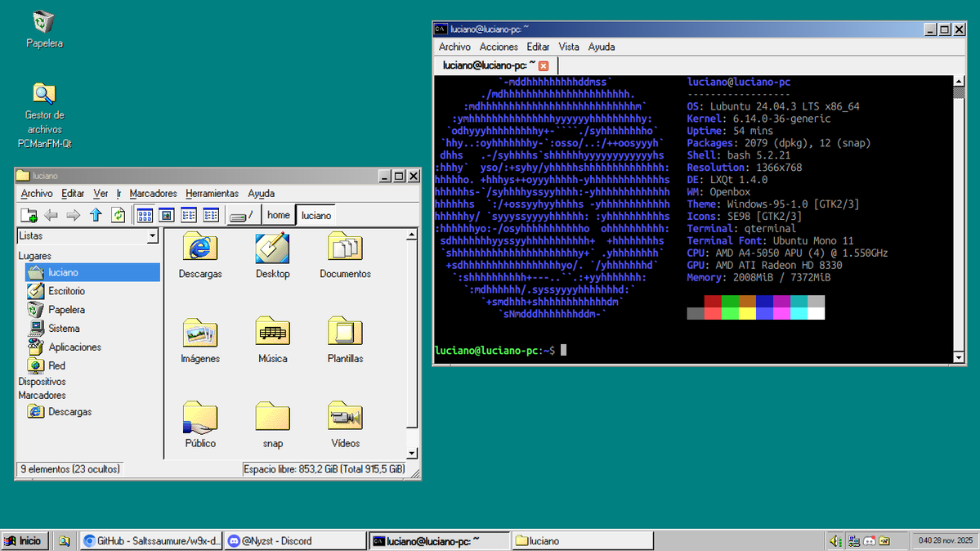Open the Herramientas menu

click(212, 193)
